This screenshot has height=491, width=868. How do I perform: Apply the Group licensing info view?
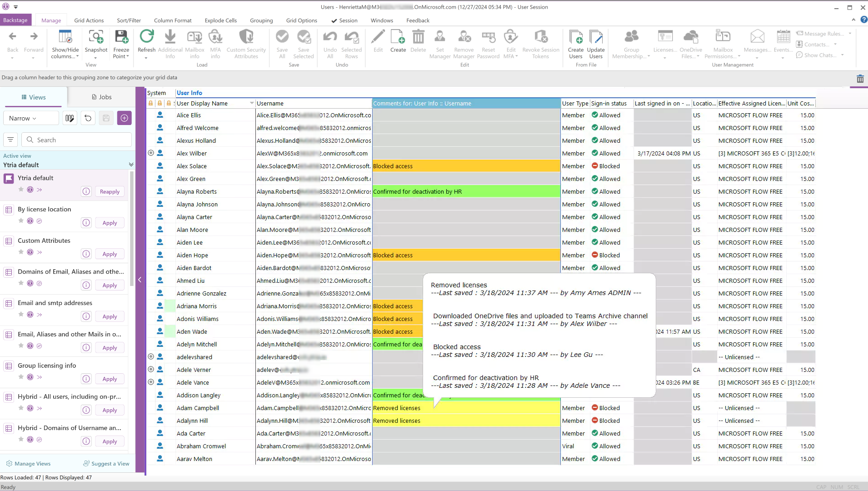coord(110,379)
